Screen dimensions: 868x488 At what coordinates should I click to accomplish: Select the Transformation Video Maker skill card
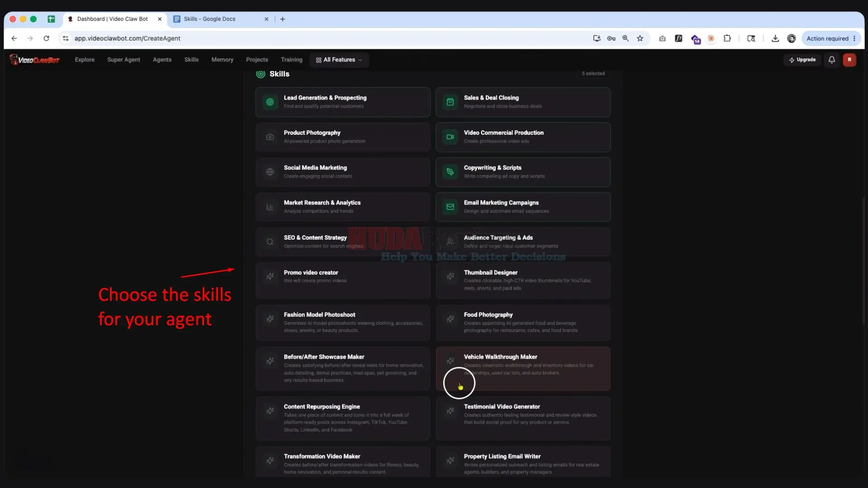[342, 462]
